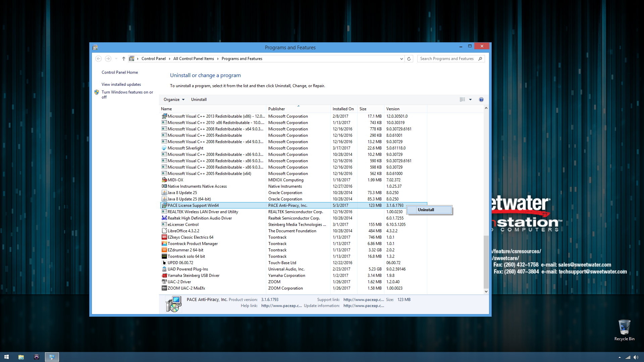Click the PACE Anti-Piracy uninstall button
The image size is (644, 362).
click(426, 209)
